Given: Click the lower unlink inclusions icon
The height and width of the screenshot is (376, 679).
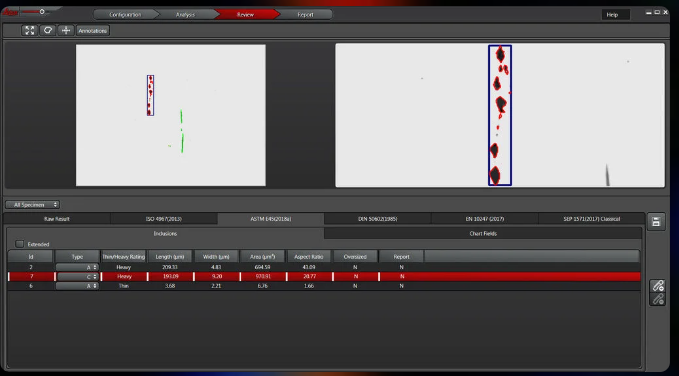Looking at the screenshot, I should (658, 299).
